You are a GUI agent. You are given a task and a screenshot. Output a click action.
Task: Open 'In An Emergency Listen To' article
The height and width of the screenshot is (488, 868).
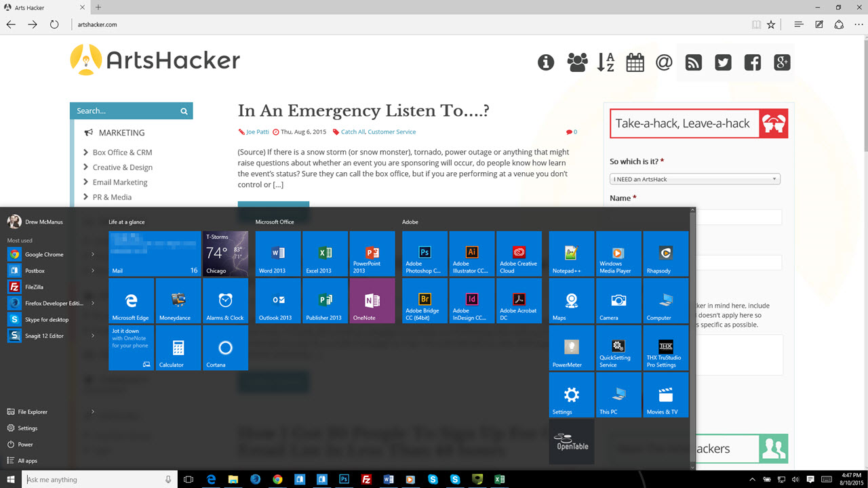[363, 110]
